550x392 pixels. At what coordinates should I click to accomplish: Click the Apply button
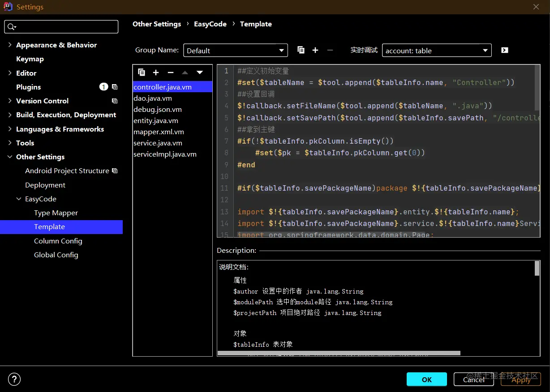521,379
